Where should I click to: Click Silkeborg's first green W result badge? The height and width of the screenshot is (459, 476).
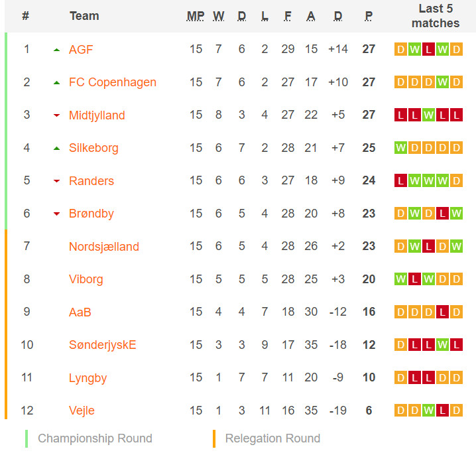point(400,148)
